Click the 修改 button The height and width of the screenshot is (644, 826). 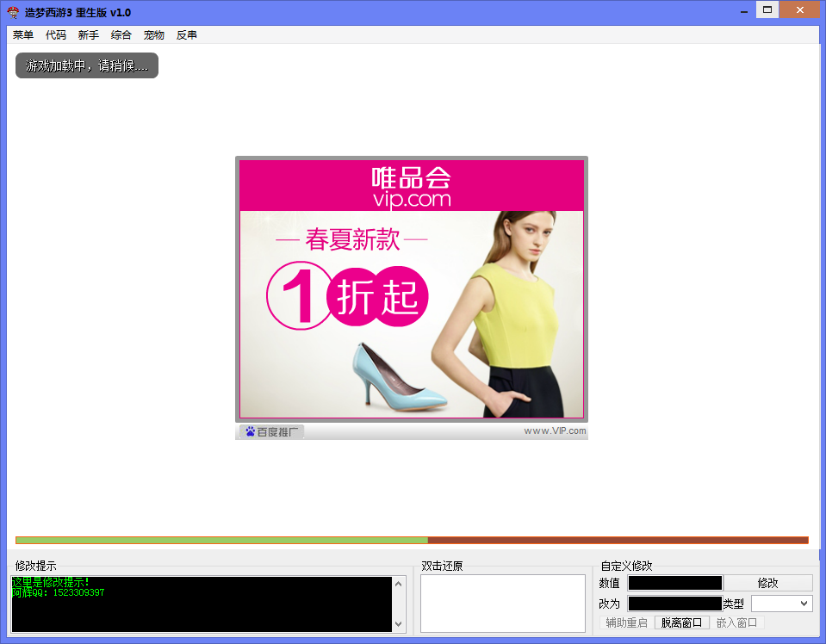pyautogui.click(x=767, y=583)
